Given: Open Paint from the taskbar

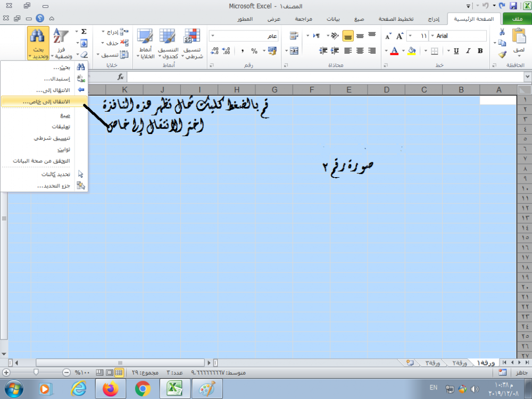Looking at the screenshot, I should click(x=207, y=389).
